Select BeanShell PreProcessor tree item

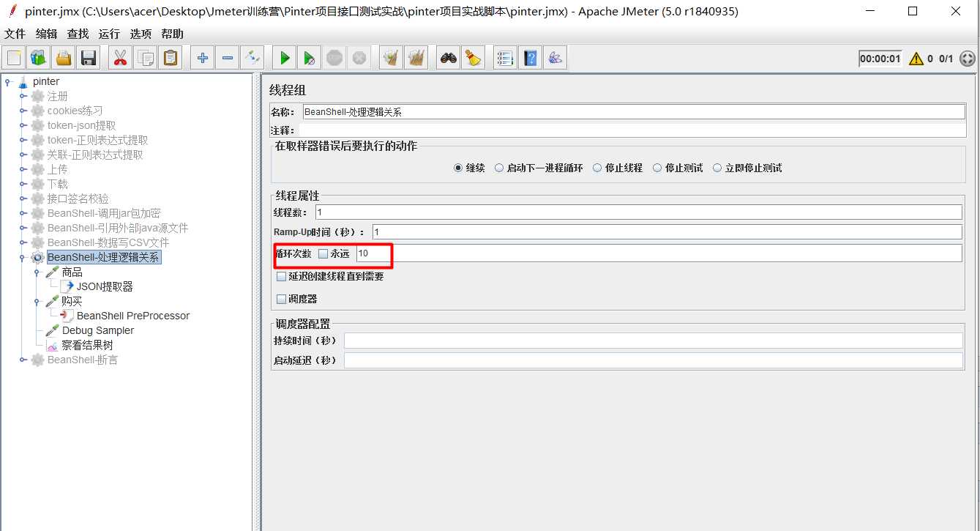click(133, 316)
